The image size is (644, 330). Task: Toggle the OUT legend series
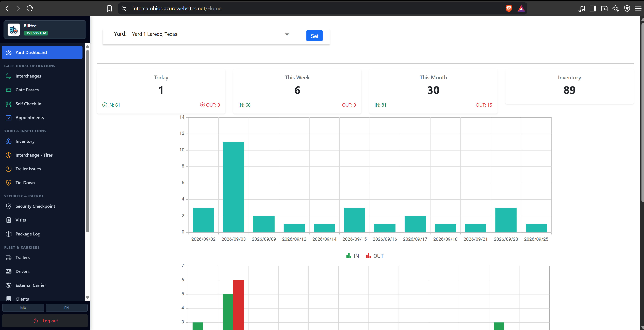pyautogui.click(x=375, y=256)
